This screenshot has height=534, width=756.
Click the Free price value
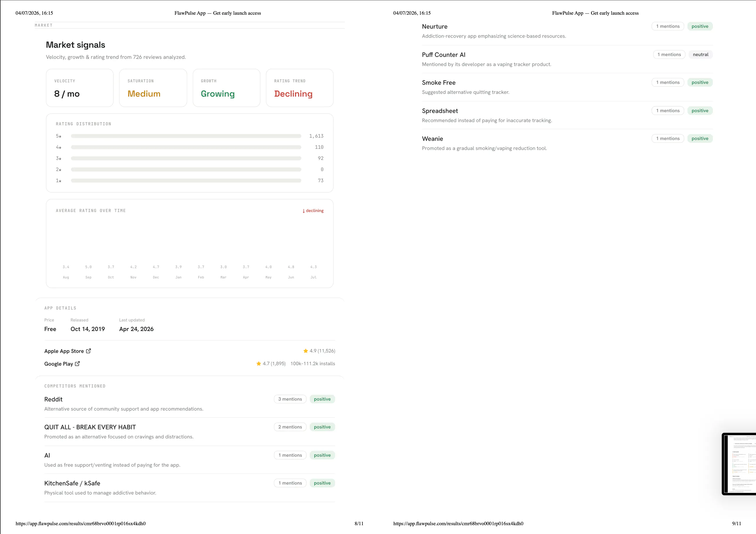51,329
